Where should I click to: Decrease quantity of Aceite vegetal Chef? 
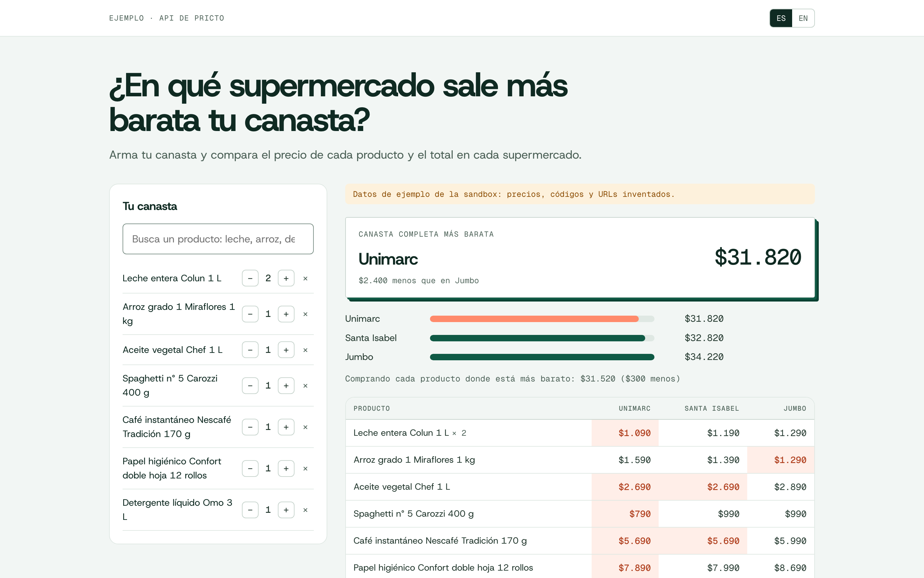pos(250,350)
